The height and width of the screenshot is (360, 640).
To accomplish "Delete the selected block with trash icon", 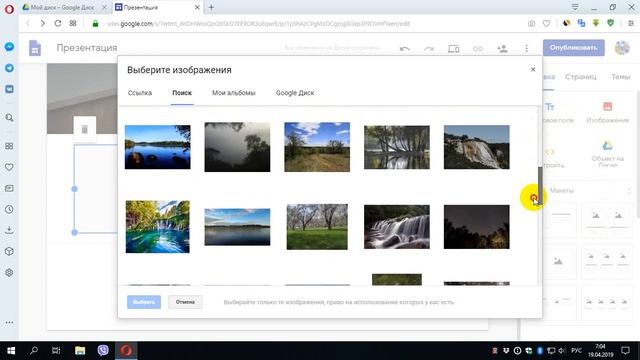I will 84,129.
